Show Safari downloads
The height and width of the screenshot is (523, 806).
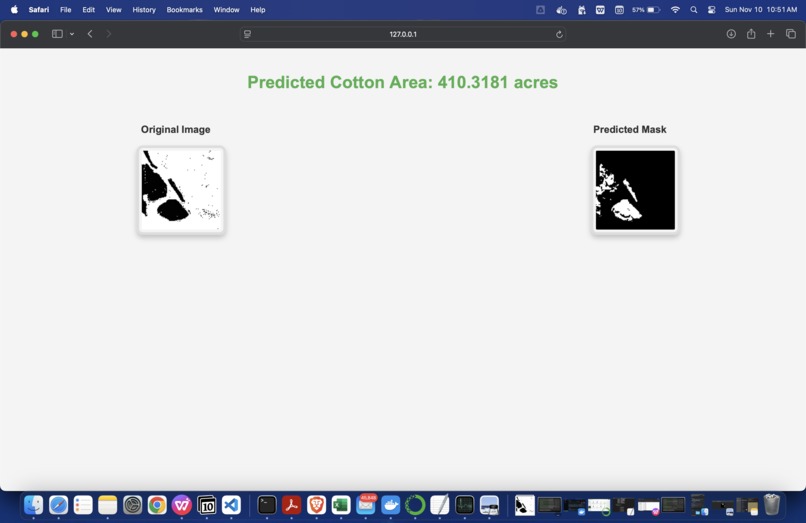tap(731, 34)
